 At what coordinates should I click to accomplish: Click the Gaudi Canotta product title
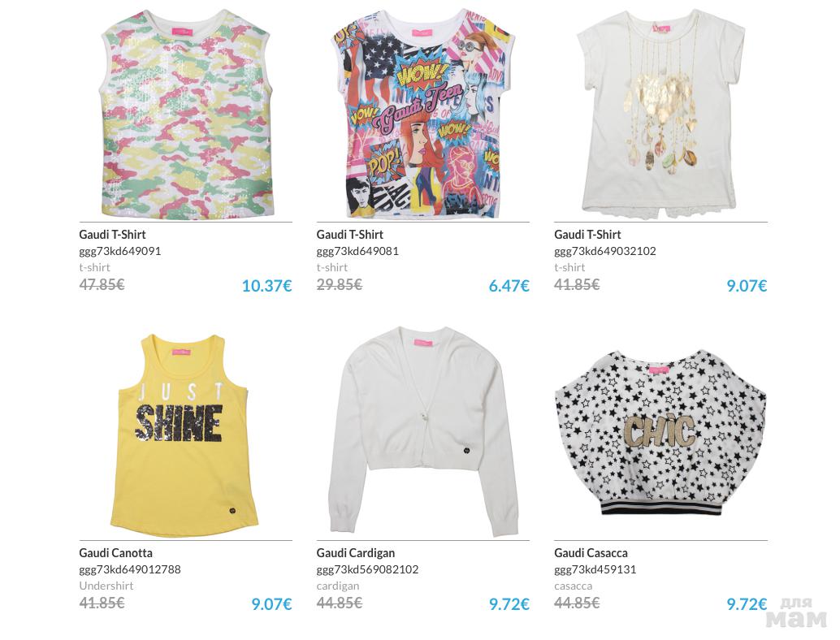[115, 553]
